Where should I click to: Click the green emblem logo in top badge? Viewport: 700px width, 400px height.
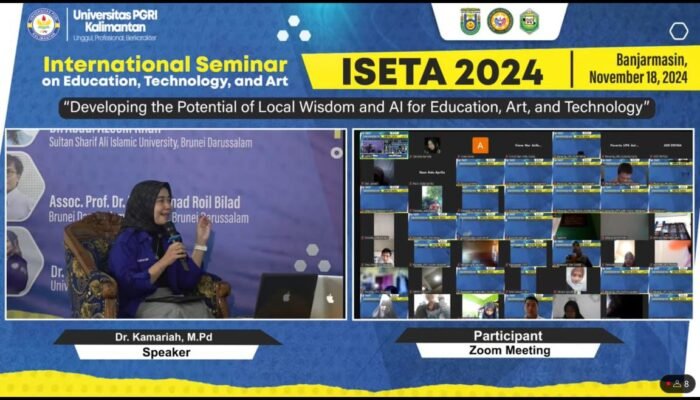529,21
